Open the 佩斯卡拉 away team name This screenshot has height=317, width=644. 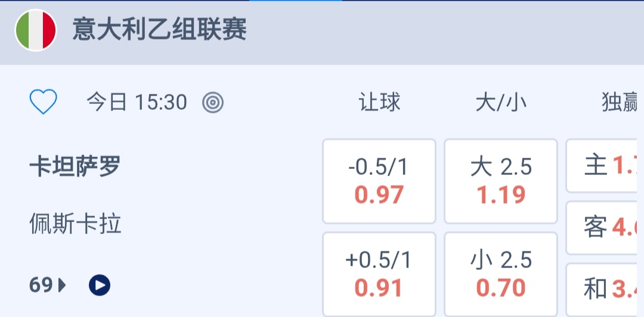click(75, 224)
